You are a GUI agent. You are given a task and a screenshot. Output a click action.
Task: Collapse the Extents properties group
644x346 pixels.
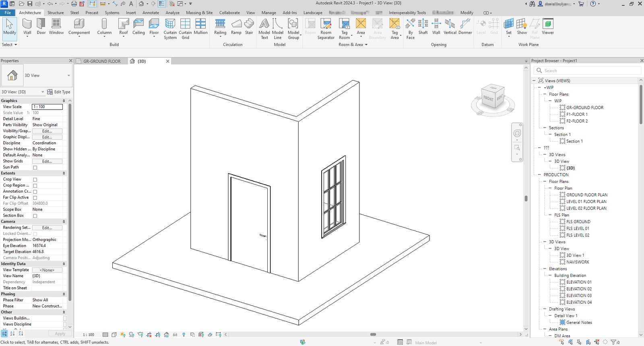pos(64,173)
